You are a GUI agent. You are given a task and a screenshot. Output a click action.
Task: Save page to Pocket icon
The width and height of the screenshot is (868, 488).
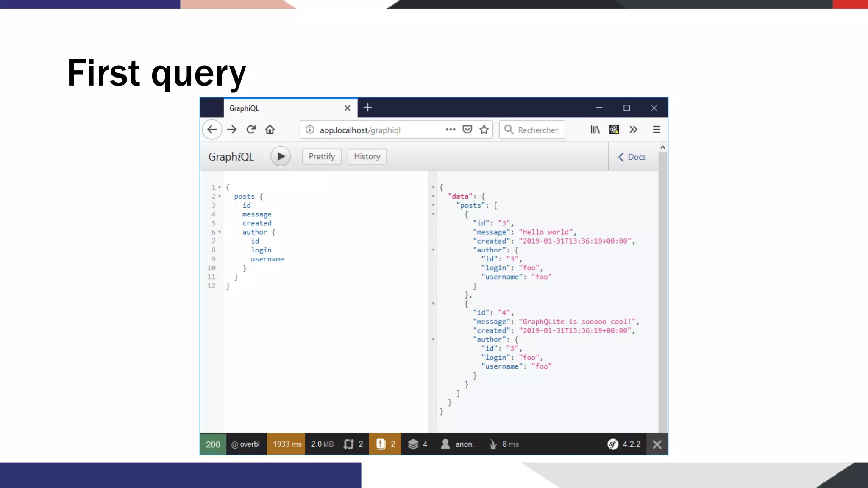pos(467,130)
